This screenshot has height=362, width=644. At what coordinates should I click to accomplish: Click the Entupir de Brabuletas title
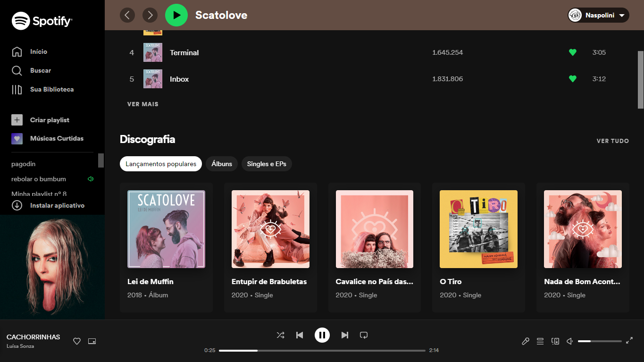pos(269,282)
